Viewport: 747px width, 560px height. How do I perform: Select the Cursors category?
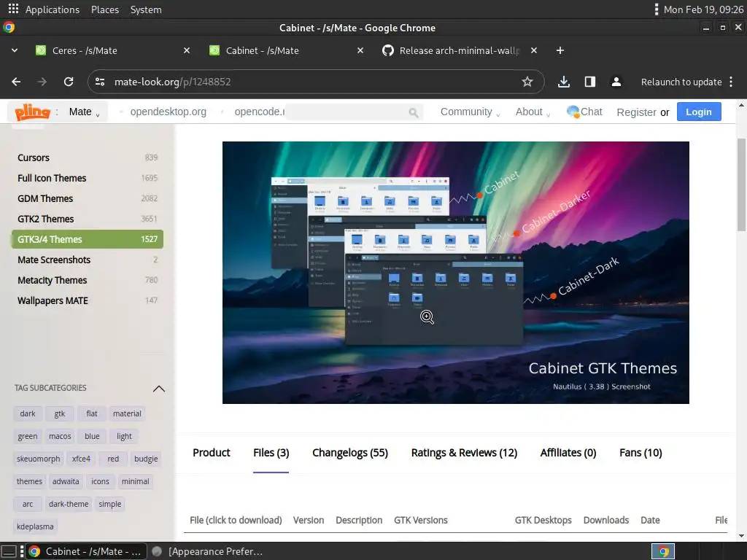(88, 157)
